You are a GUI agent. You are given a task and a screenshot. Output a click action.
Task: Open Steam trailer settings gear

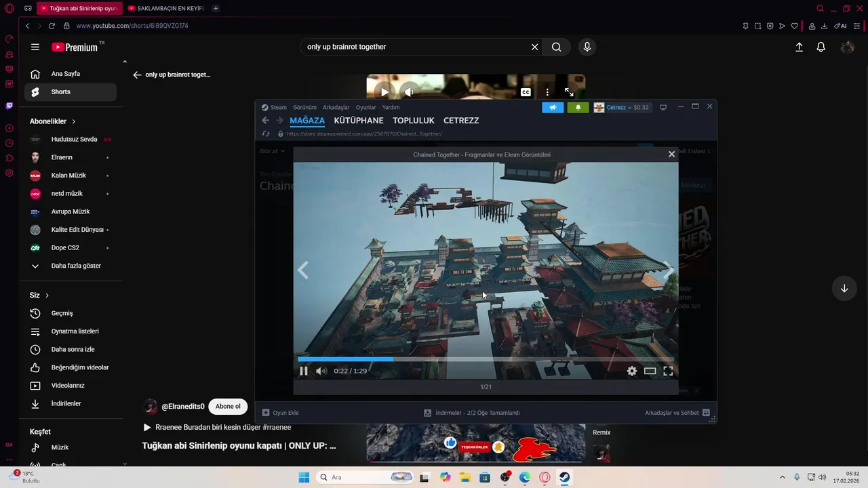(x=631, y=371)
